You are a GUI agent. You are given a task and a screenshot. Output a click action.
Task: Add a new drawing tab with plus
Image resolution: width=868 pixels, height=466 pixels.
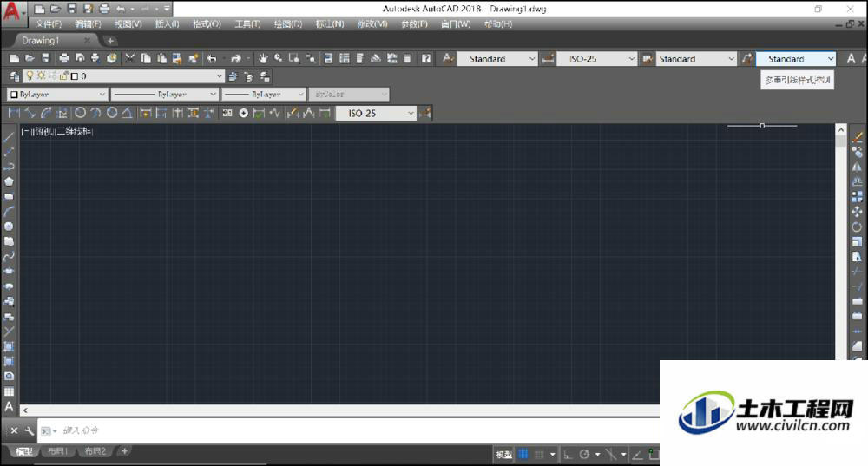110,41
